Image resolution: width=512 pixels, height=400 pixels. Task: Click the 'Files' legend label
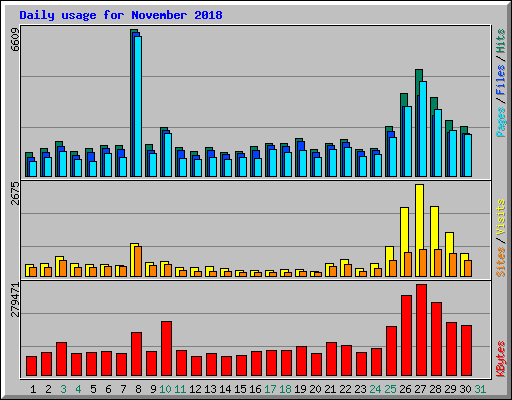coord(501,80)
